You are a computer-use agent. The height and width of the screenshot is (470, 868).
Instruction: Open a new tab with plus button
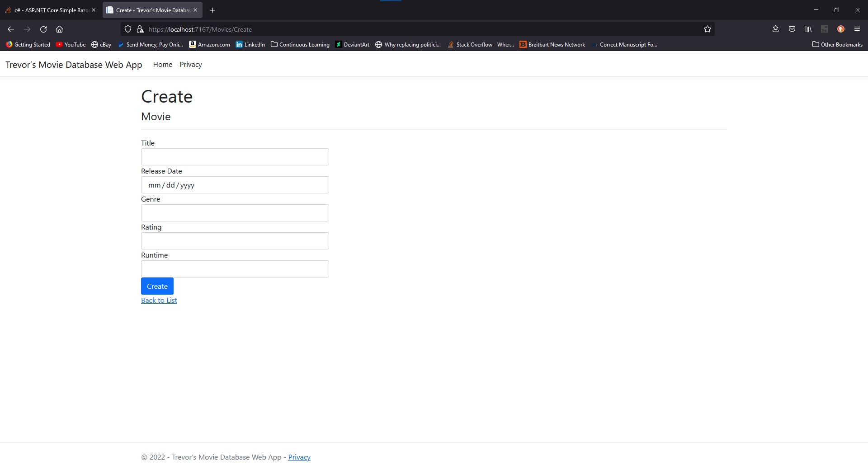[x=212, y=10]
